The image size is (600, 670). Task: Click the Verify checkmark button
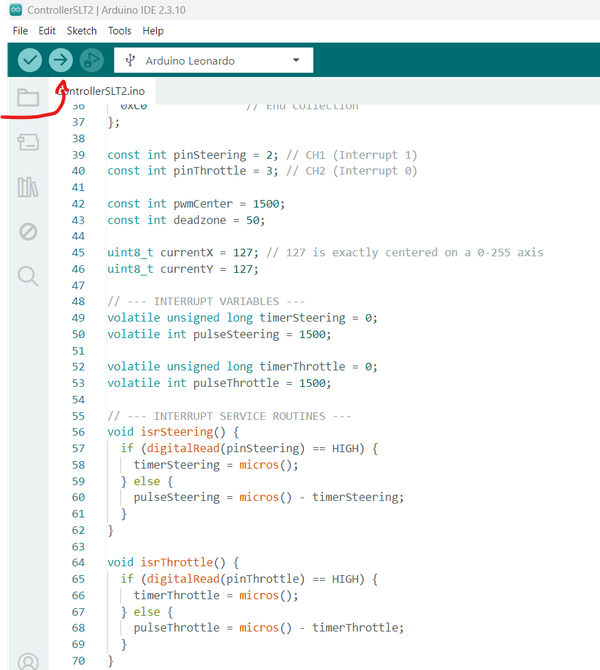click(29, 60)
